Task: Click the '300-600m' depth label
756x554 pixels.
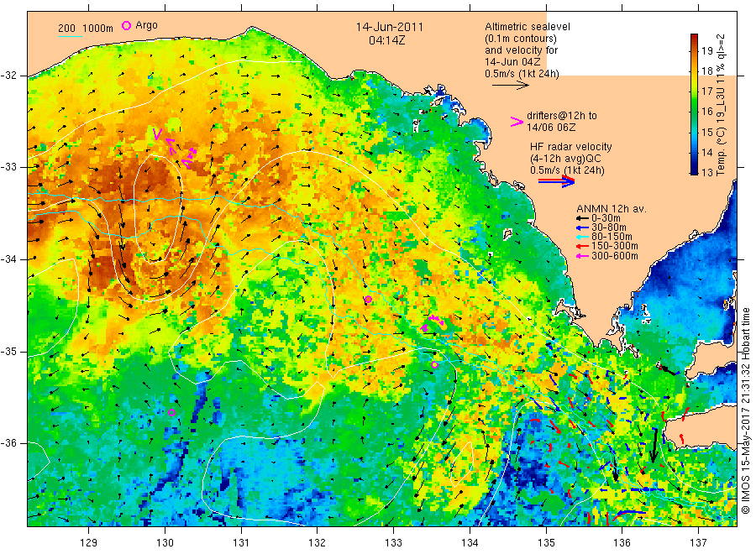Action: 615,256
